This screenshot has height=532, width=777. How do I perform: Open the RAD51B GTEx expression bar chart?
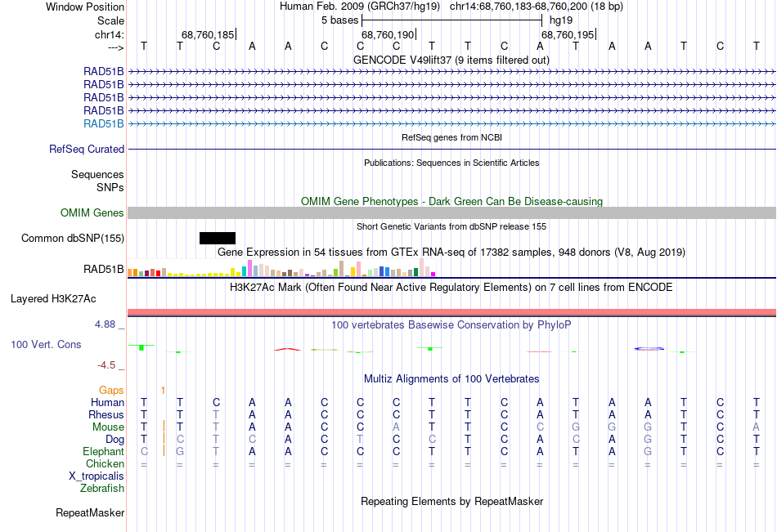pos(281,267)
